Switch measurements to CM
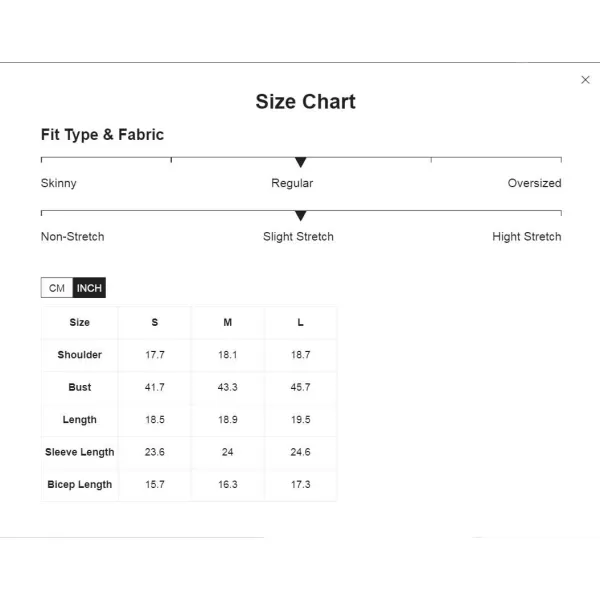The width and height of the screenshot is (600, 600). (57, 288)
